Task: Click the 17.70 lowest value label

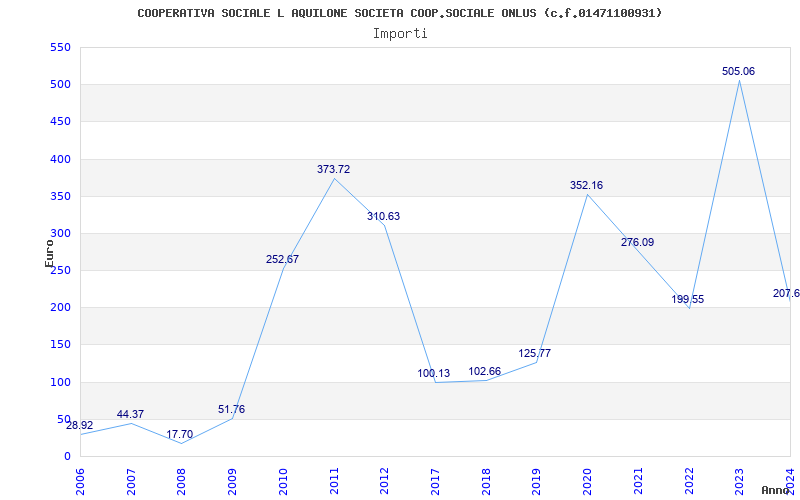Action: pyautogui.click(x=180, y=435)
